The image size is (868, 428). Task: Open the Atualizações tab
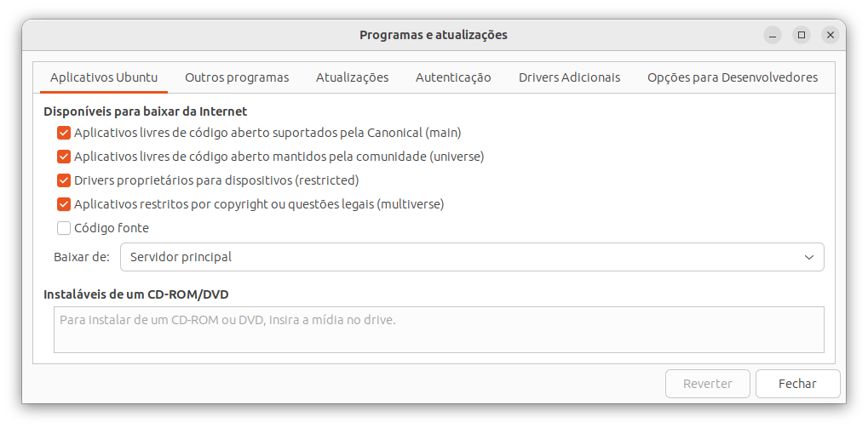[352, 77]
